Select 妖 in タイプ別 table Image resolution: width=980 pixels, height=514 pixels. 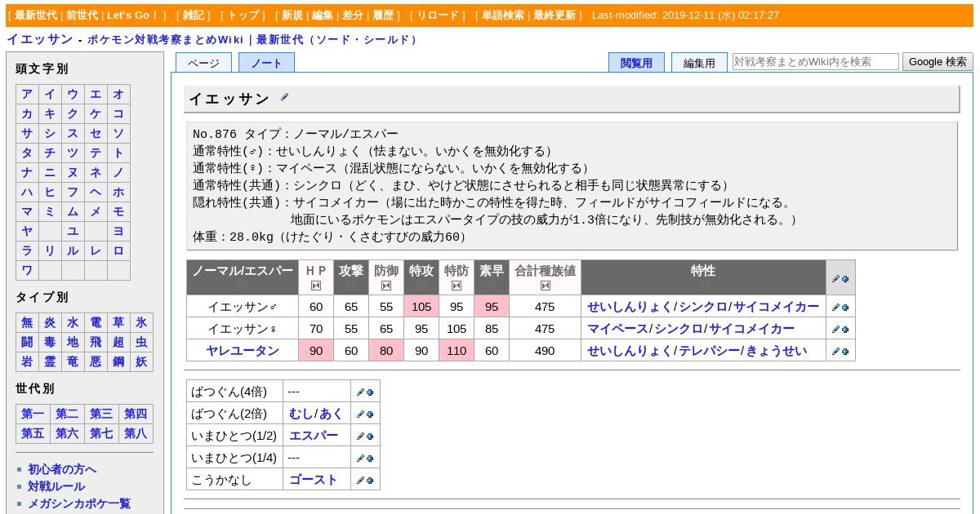coord(141,361)
